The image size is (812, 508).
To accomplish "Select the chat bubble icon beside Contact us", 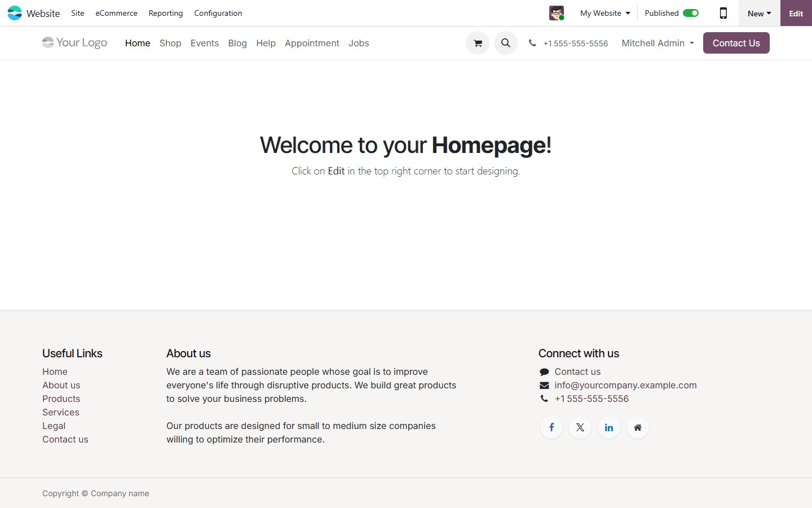I will (544, 371).
